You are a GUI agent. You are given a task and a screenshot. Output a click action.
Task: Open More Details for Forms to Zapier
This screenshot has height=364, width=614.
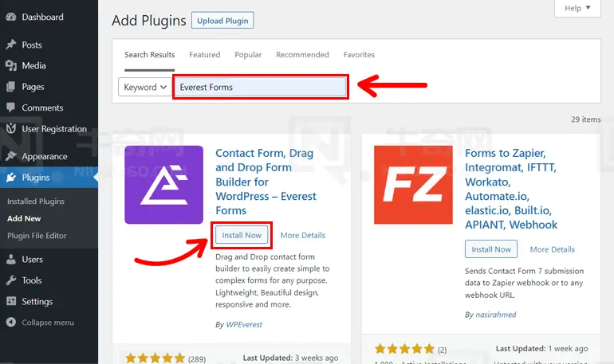tap(552, 249)
